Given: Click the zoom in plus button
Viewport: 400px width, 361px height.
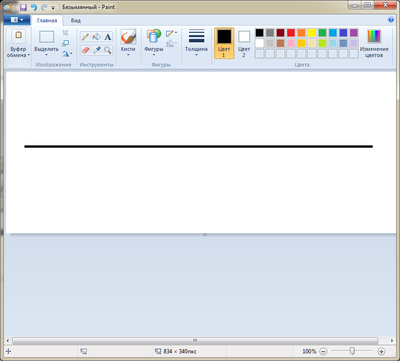Looking at the screenshot, I should click(x=381, y=351).
